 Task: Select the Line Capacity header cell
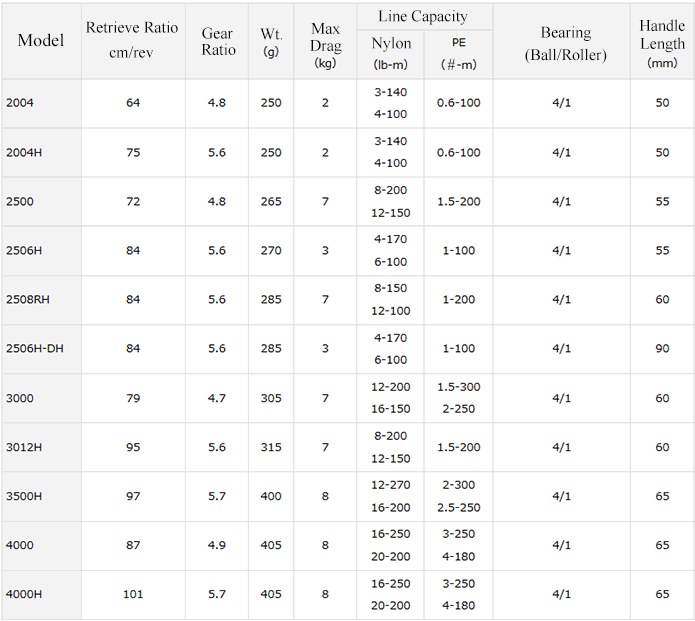tap(424, 16)
